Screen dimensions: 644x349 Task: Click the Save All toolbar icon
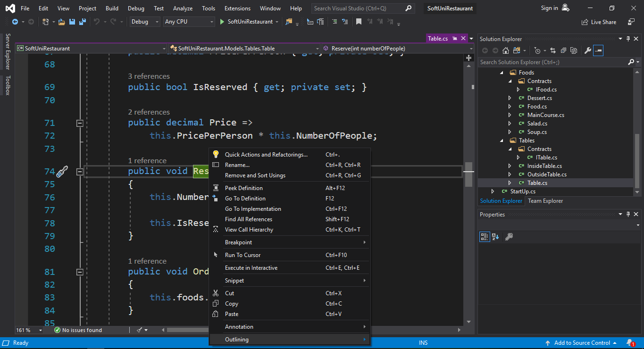pos(83,22)
